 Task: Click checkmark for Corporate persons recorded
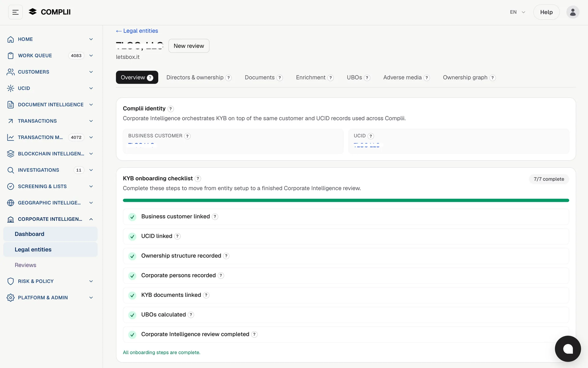[x=132, y=276]
